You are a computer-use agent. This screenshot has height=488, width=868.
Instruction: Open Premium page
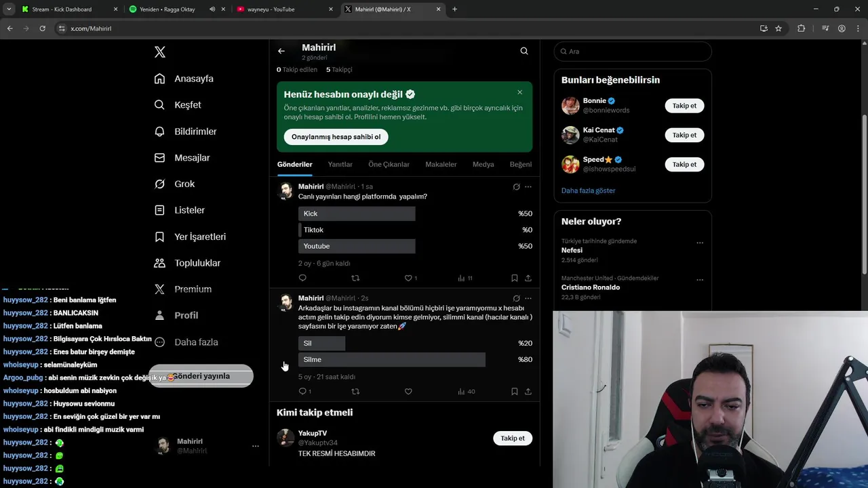pyautogui.click(x=182, y=289)
